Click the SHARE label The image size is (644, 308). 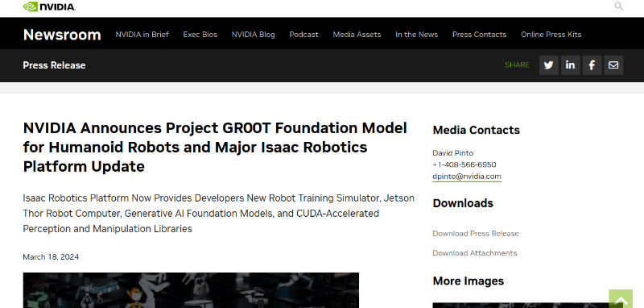point(517,65)
